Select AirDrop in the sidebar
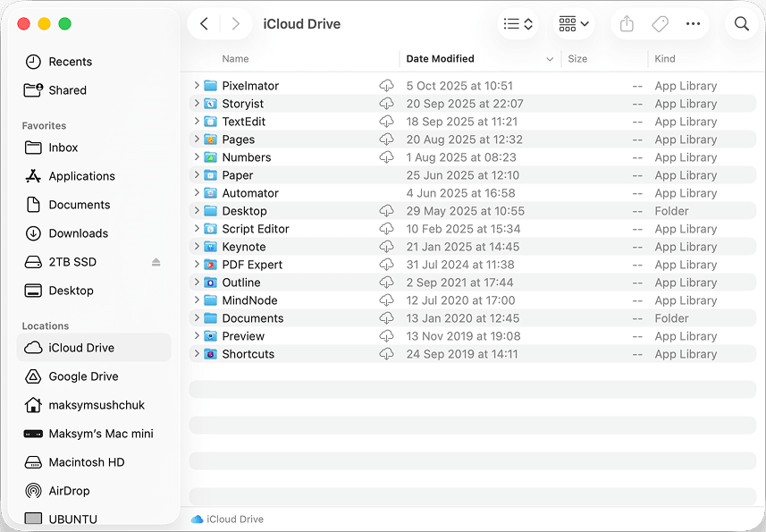Viewport: 766px width, 532px height. point(62,491)
